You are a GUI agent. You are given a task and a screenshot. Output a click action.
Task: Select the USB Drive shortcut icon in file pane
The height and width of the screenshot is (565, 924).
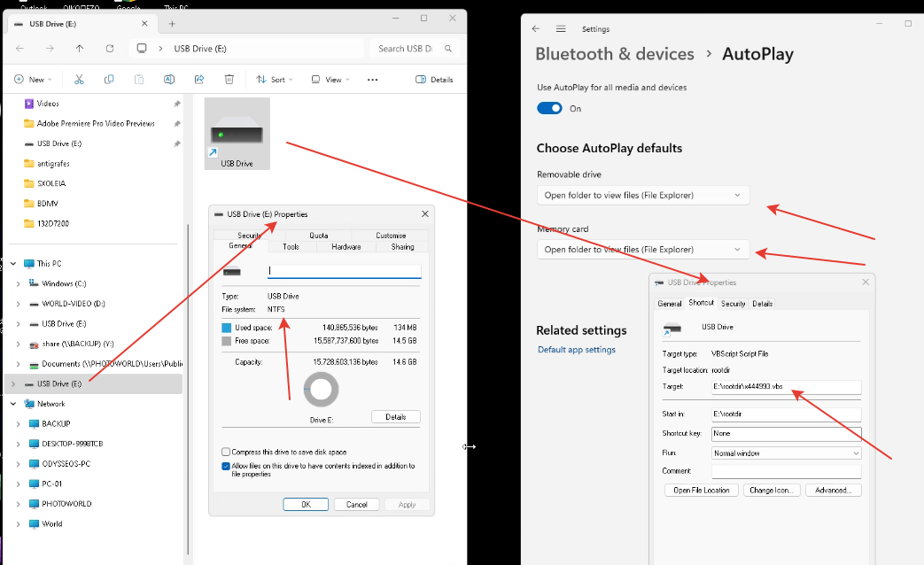237,134
